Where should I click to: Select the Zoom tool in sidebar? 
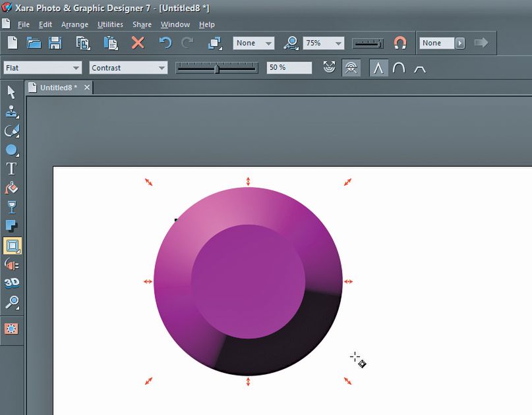coord(13,302)
